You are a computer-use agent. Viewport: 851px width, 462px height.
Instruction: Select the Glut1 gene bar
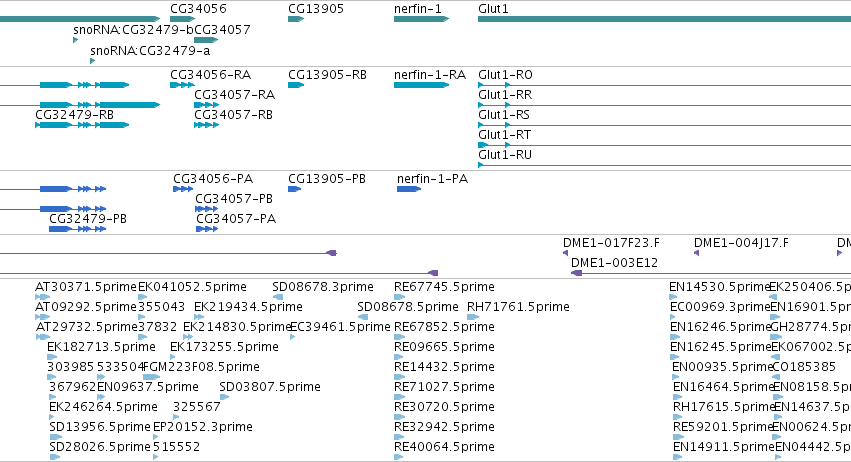click(x=664, y=19)
